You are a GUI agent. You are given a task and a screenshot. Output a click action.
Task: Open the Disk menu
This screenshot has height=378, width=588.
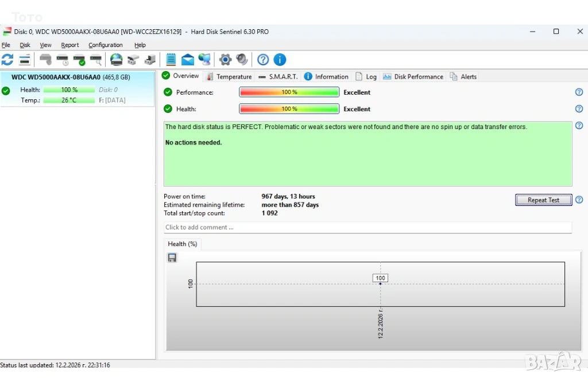click(x=25, y=45)
